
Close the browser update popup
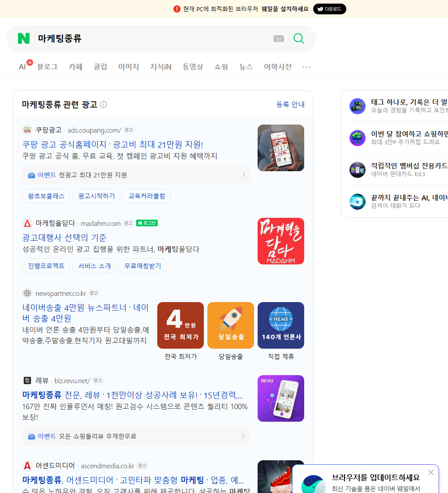pyautogui.click(x=431, y=472)
